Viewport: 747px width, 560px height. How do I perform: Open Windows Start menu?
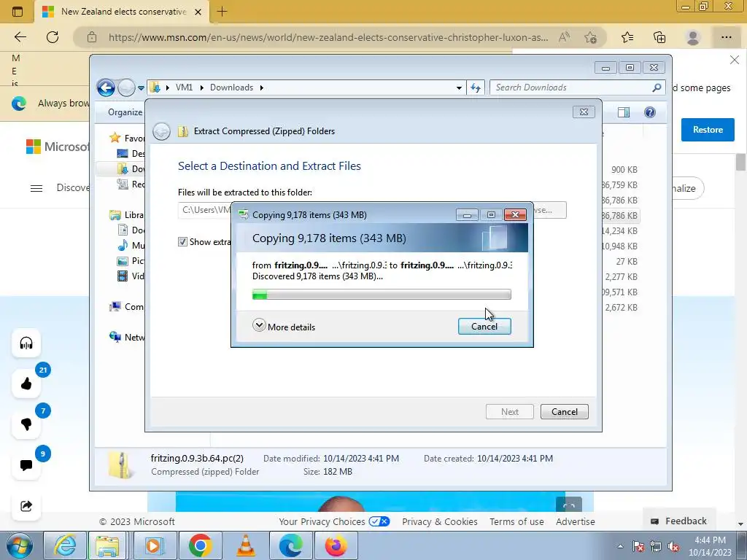click(19, 545)
